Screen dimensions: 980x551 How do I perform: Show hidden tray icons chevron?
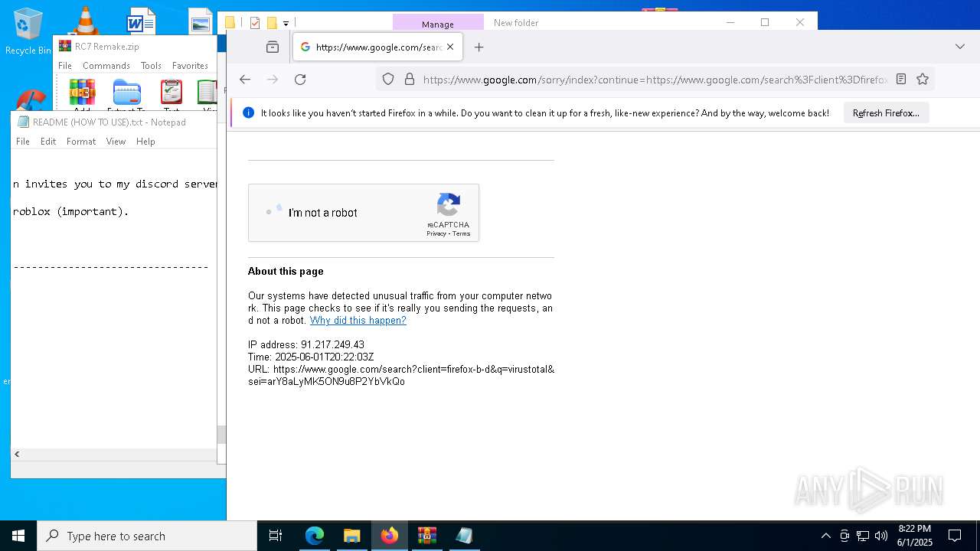click(825, 536)
